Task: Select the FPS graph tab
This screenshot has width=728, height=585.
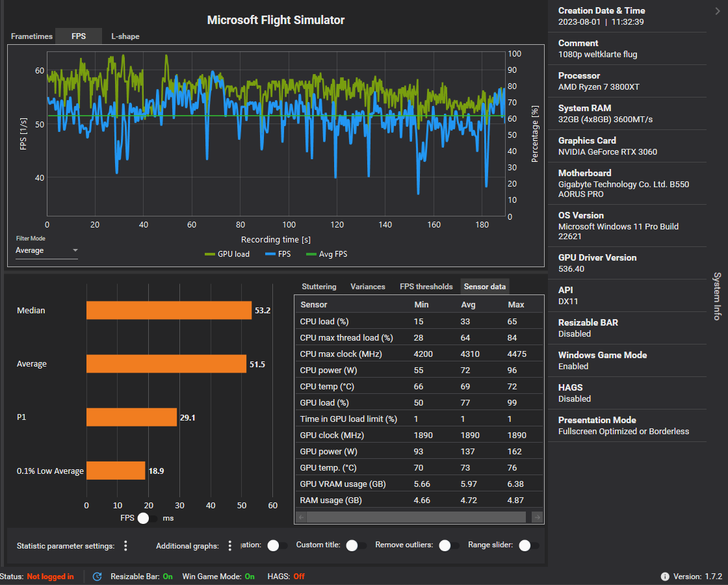Action: click(x=79, y=36)
